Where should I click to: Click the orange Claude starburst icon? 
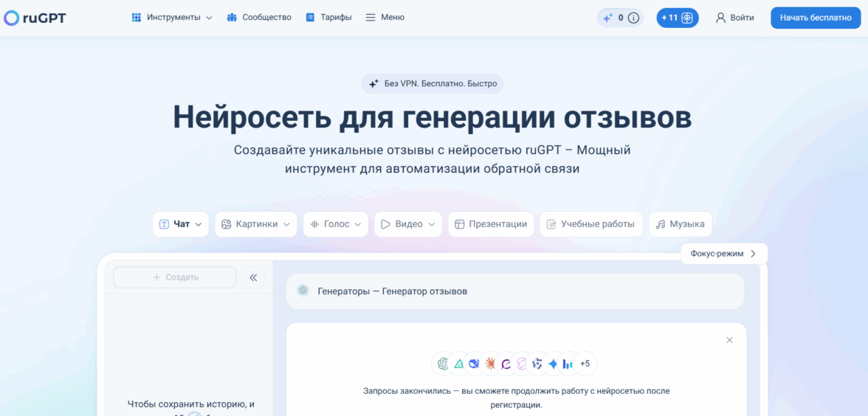click(490, 364)
